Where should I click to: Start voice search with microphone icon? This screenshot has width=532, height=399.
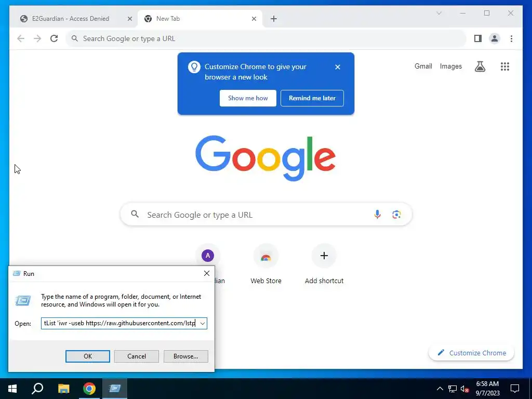pyautogui.click(x=377, y=215)
